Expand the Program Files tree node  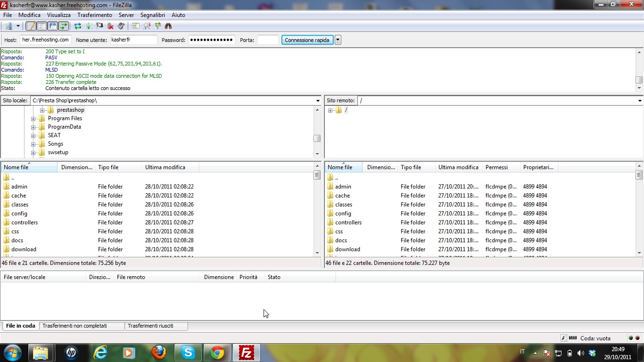[33, 119]
